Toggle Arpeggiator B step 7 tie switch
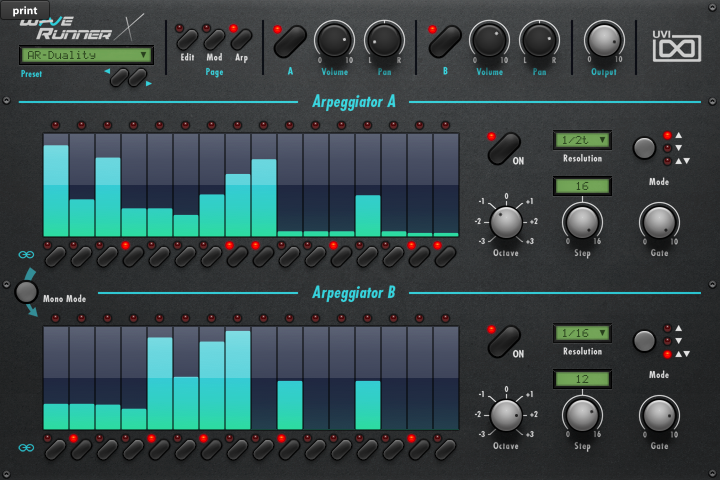 [212, 449]
